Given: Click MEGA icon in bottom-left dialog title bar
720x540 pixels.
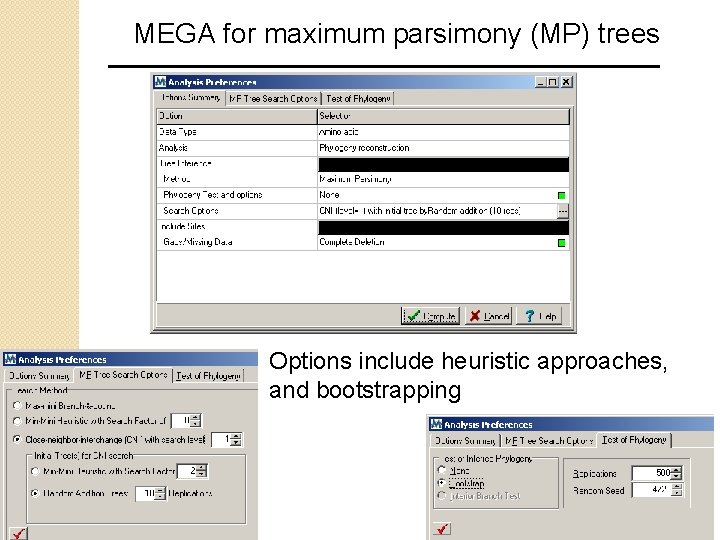Looking at the screenshot, I should click(x=10, y=359).
